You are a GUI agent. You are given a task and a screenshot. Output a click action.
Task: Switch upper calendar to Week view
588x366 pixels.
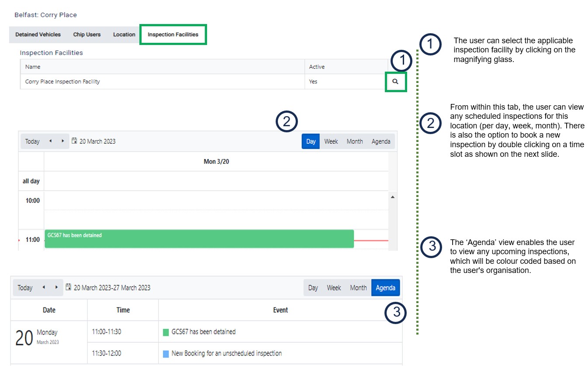331,142
